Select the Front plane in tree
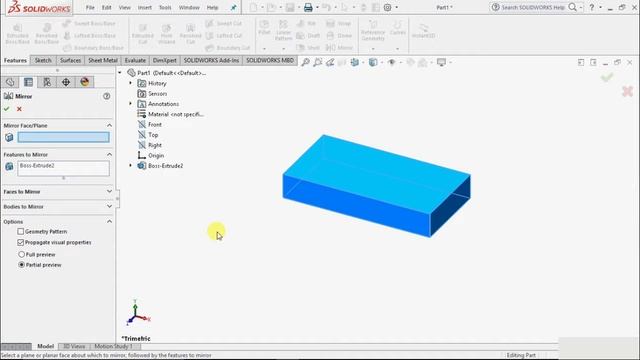This screenshot has width=640, height=360. click(x=155, y=124)
